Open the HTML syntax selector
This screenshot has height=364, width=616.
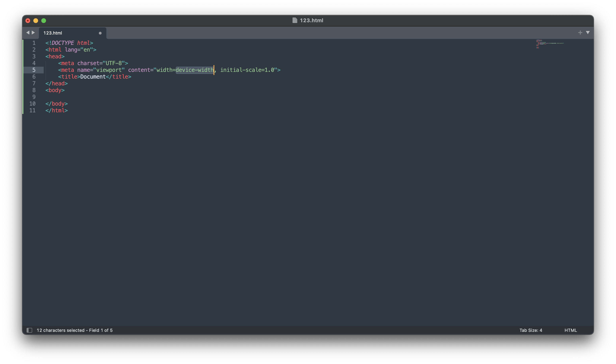[x=571, y=330]
